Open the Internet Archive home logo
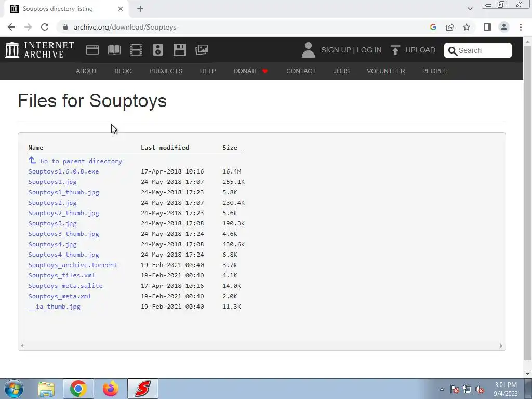Viewport: 532px width, 399px height. click(x=39, y=50)
